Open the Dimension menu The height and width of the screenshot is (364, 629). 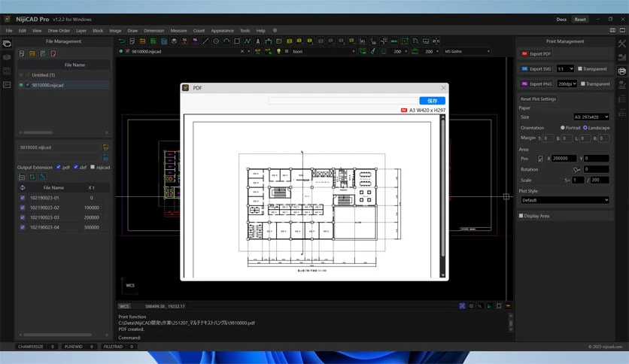point(154,31)
